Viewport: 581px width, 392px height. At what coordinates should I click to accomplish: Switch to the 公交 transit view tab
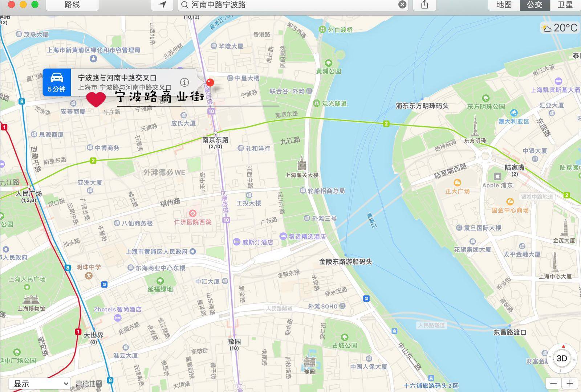[535, 5]
